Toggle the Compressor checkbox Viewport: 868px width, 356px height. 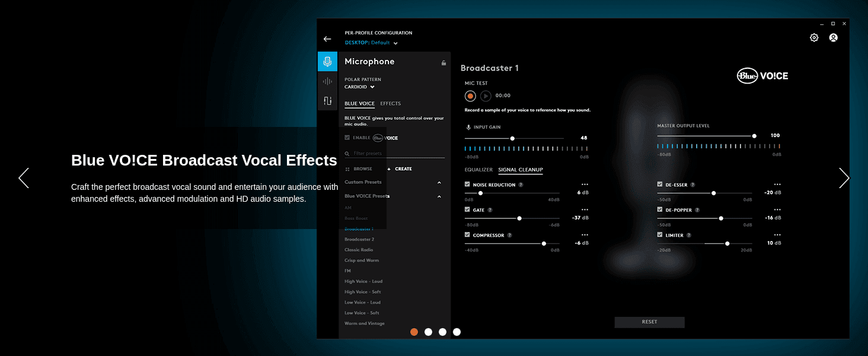pyautogui.click(x=468, y=235)
